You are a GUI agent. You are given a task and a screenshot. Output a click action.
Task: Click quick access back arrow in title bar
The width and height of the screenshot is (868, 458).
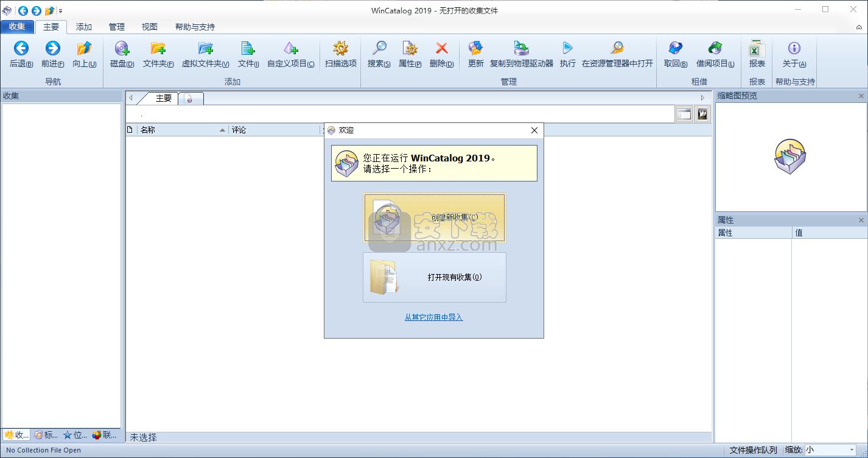point(23,10)
